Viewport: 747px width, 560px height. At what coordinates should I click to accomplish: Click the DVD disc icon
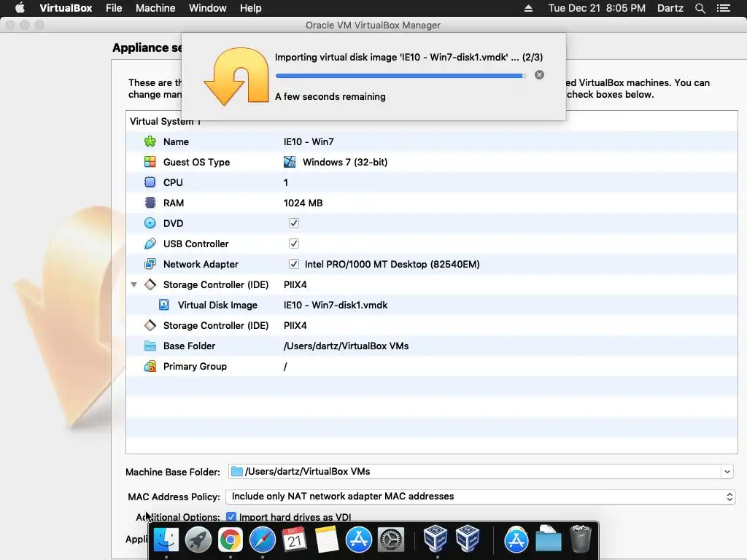pos(150,223)
